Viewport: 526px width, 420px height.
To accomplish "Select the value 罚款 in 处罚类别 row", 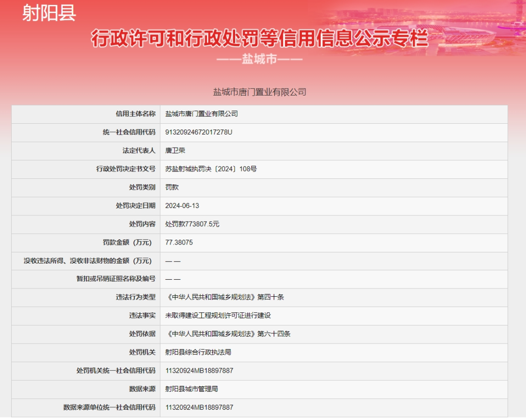I will point(172,187).
